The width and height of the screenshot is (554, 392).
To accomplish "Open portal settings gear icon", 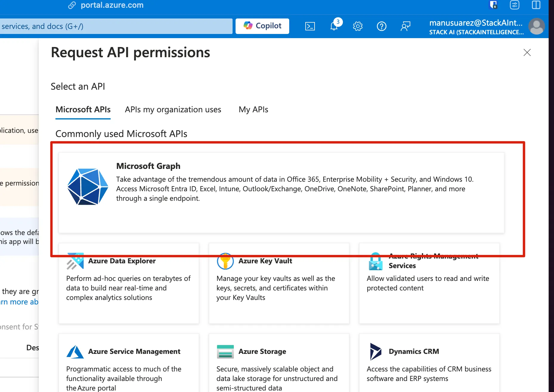I will [x=358, y=26].
